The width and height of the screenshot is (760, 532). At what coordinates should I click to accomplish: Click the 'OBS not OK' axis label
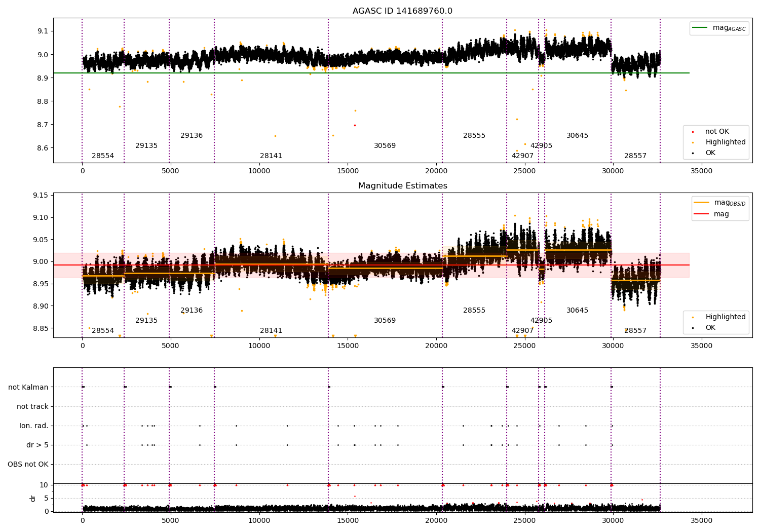pos(28,464)
